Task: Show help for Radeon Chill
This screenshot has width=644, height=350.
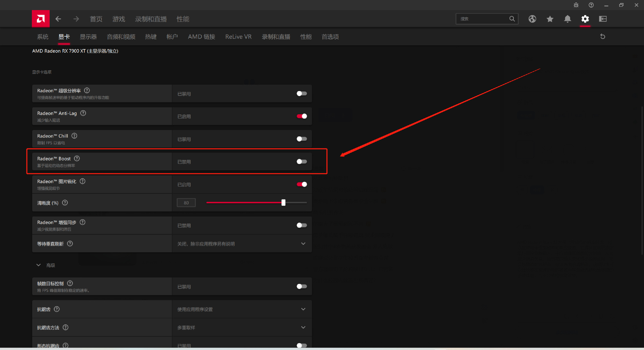Action: (74, 136)
